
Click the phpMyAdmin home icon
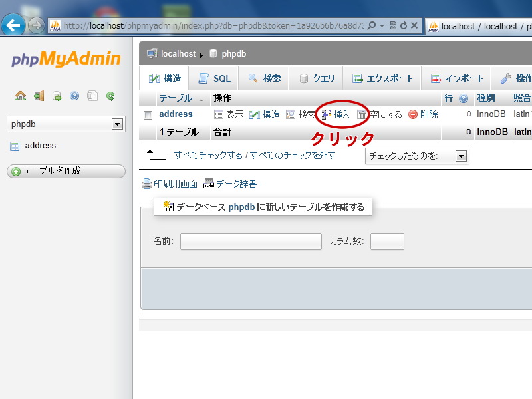pos(21,96)
